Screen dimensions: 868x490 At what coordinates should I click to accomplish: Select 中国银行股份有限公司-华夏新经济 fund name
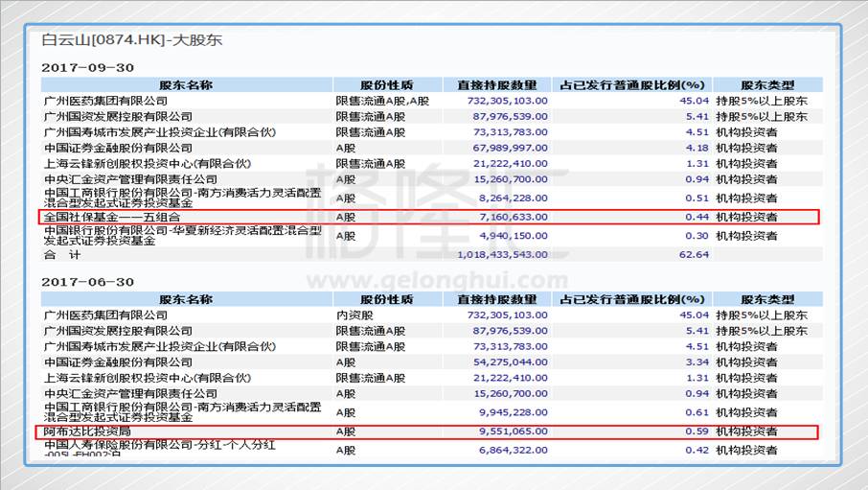[183, 236]
